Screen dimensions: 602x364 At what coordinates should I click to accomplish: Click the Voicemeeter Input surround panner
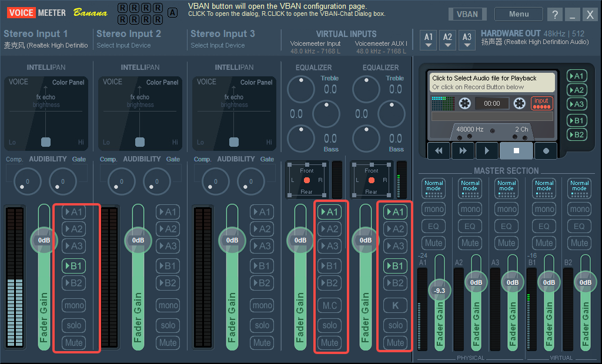coord(307,180)
